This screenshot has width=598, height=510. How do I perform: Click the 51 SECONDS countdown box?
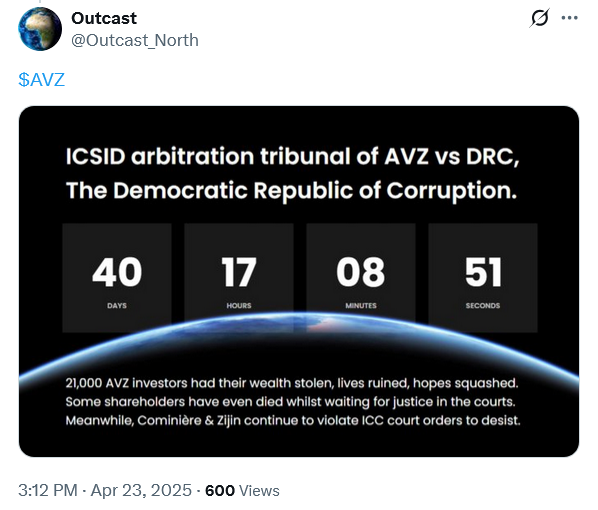click(x=483, y=278)
